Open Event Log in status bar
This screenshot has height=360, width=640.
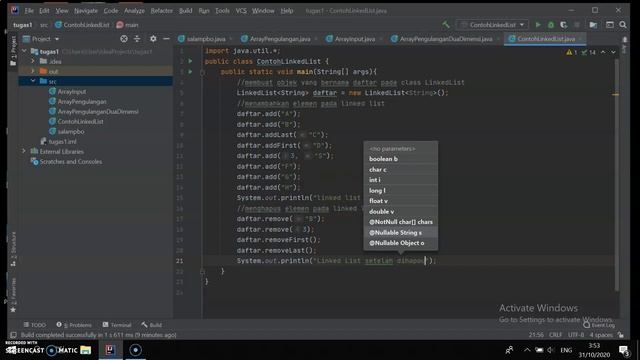pyautogui.click(x=599, y=325)
